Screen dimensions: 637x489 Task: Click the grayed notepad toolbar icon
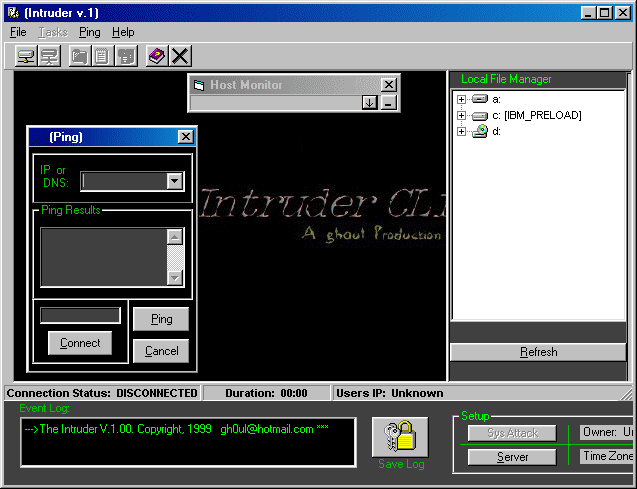tap(101, 56)
